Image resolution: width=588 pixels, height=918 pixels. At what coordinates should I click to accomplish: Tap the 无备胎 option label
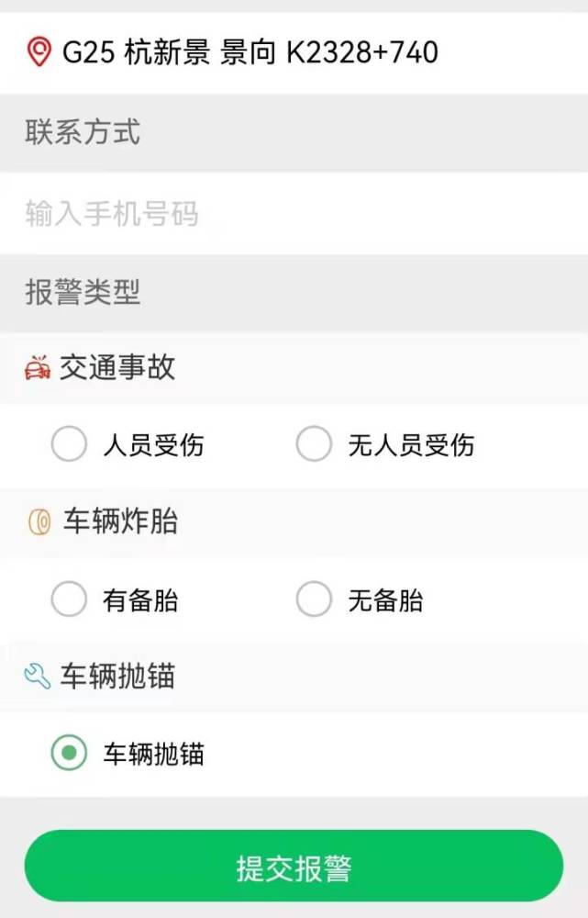click(385, 600)
